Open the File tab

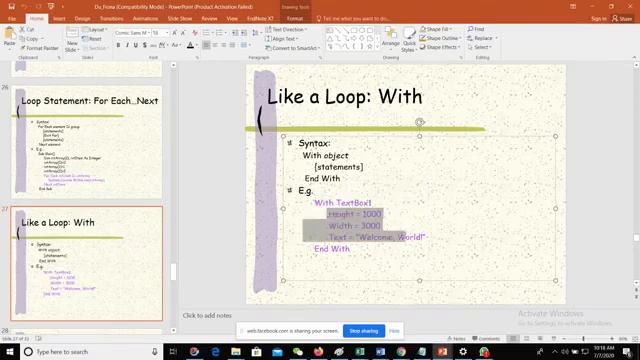(x=12, y=18)
